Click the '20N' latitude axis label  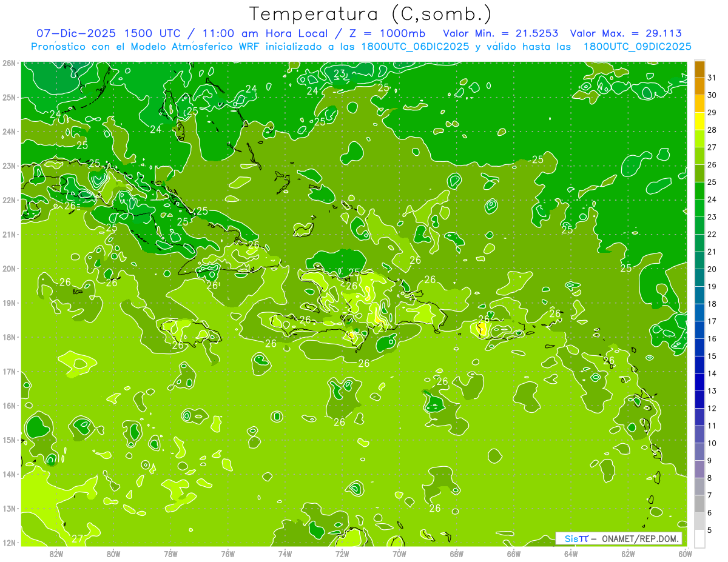point(8,269)
